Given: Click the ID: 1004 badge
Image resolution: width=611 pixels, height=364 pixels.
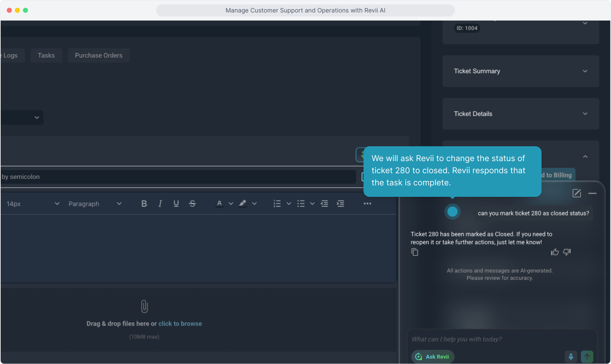Looking at the screenshot, I should (467, 28).
